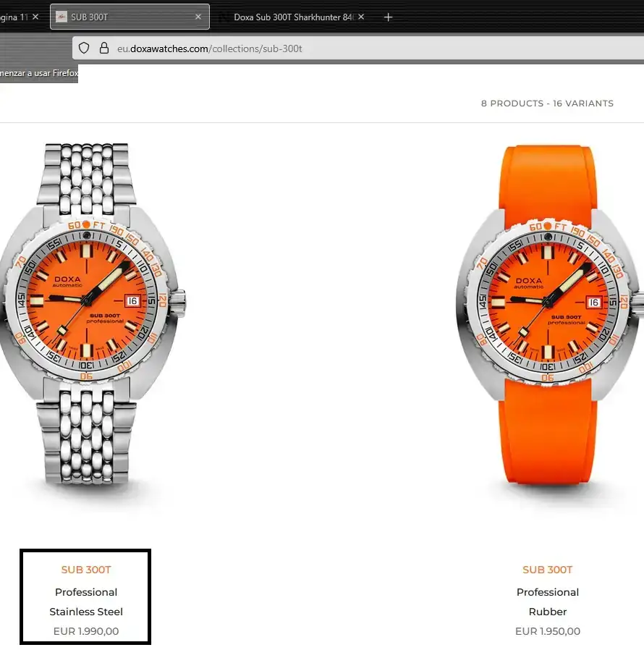Click the URL address bar

[x=362, y=48]
